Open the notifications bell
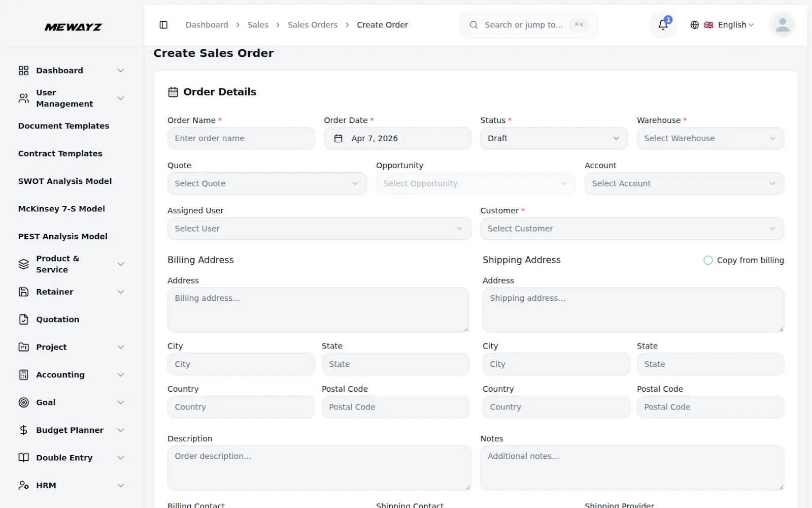 [663, 25]
